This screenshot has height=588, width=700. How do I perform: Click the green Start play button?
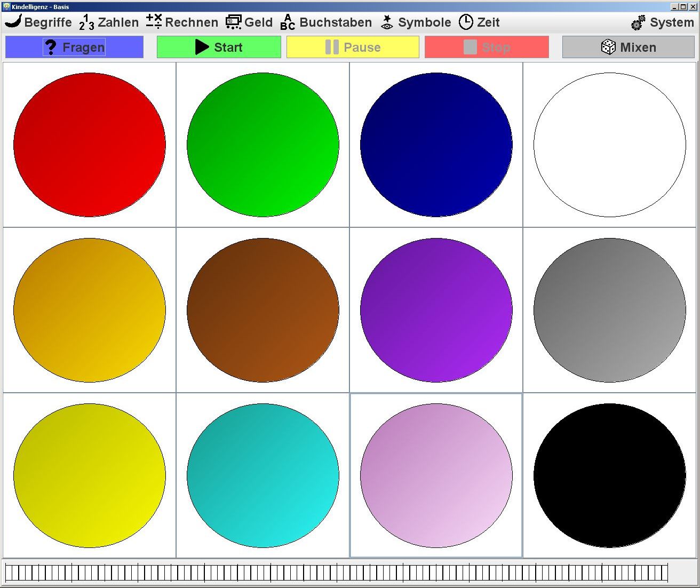[219, 47]
